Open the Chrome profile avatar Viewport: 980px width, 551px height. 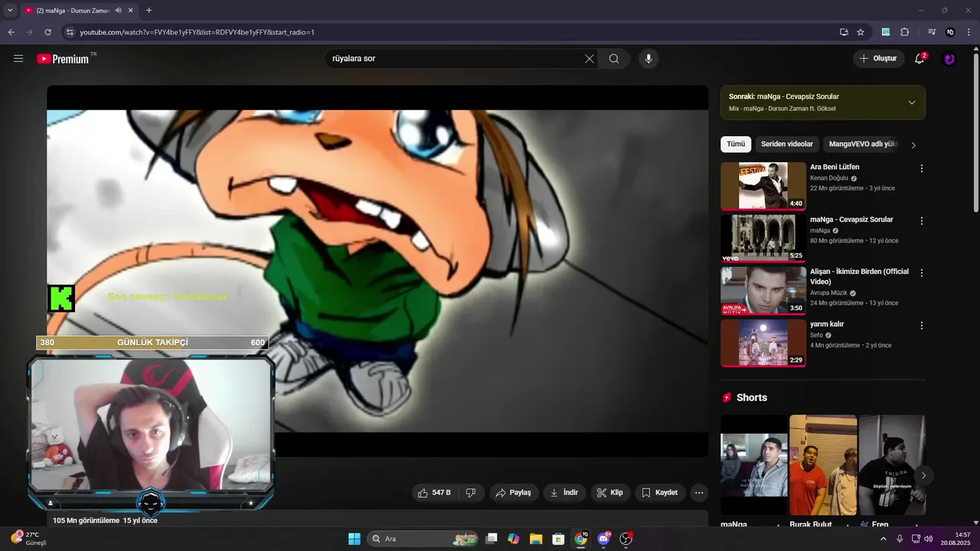pyautogui.click(x=950, y=32)
